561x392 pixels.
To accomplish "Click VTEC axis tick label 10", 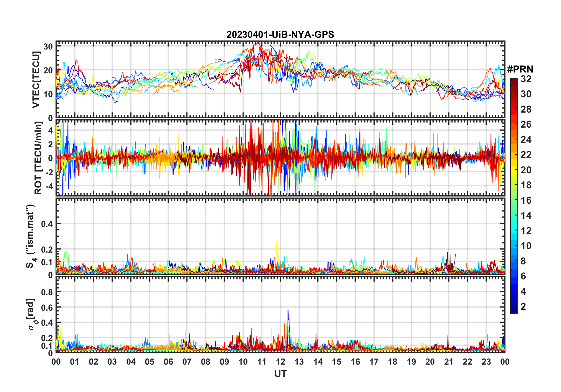I will 48,95.
